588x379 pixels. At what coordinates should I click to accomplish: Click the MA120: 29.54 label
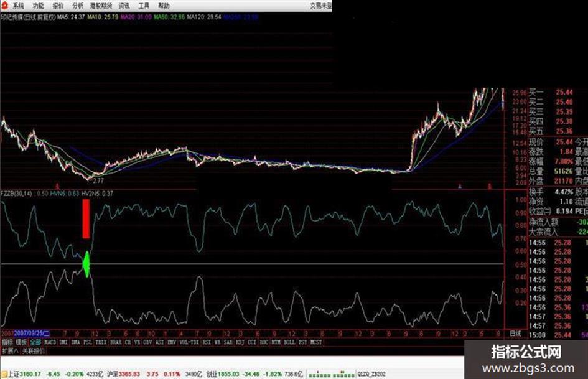[204, 17]
